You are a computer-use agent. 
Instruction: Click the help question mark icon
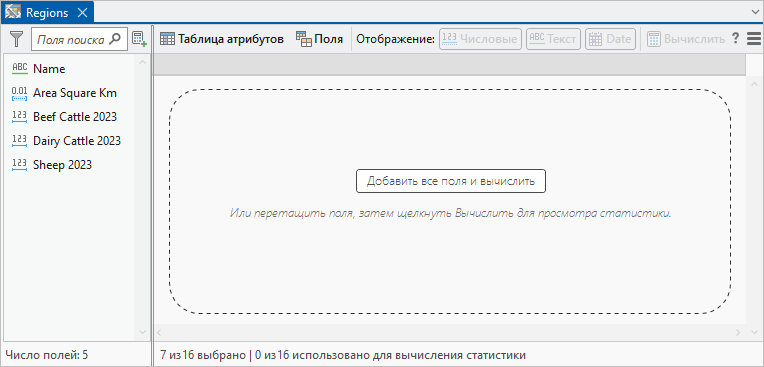(x=736, y=39)
